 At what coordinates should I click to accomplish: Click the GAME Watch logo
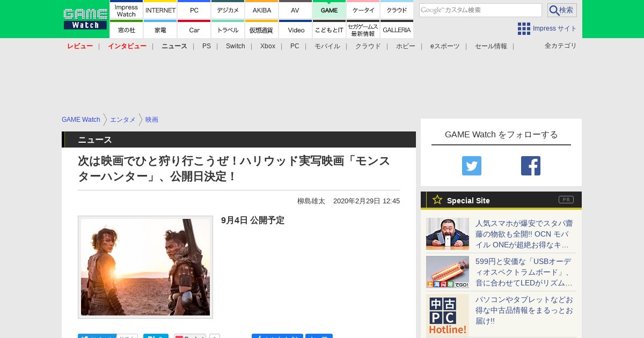coord(85,19)
